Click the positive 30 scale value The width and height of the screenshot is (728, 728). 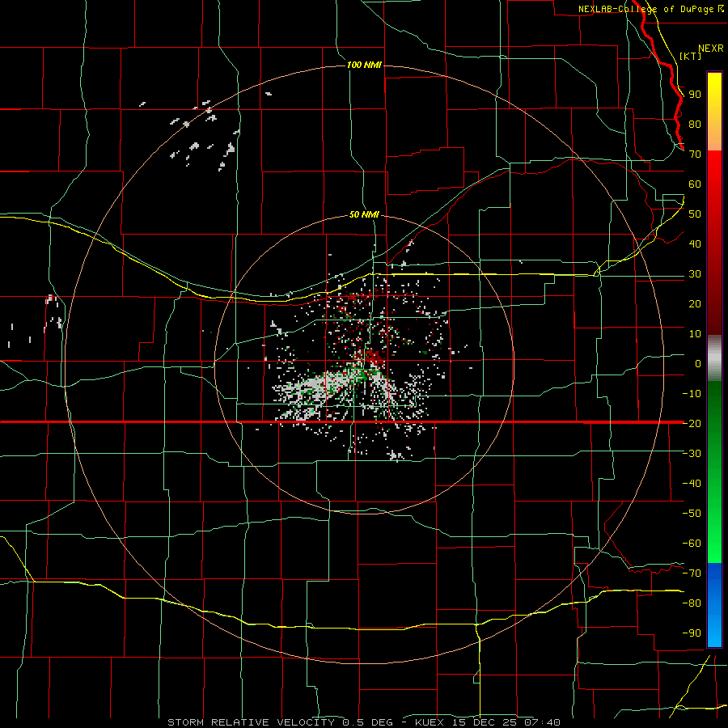695,274
